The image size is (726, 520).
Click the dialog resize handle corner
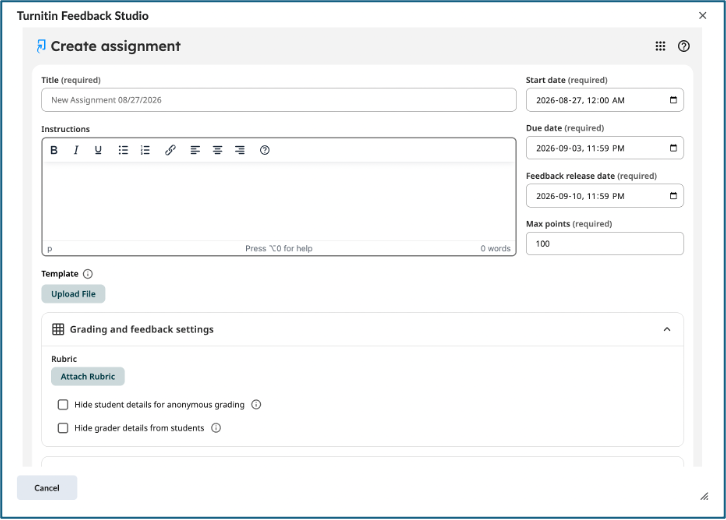coord(704,496)
